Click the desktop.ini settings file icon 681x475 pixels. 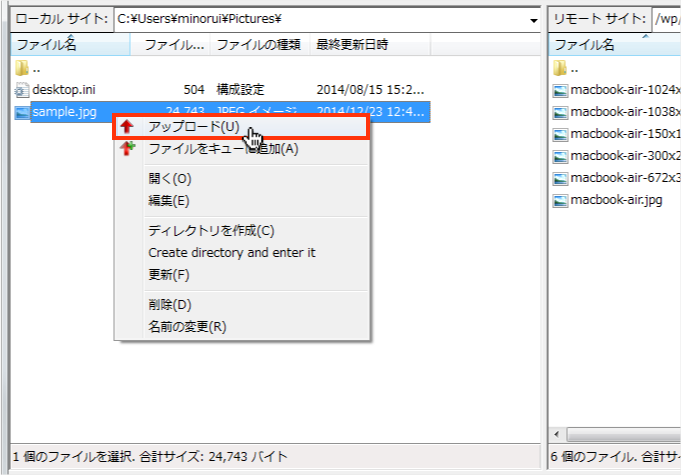(22, 90)
